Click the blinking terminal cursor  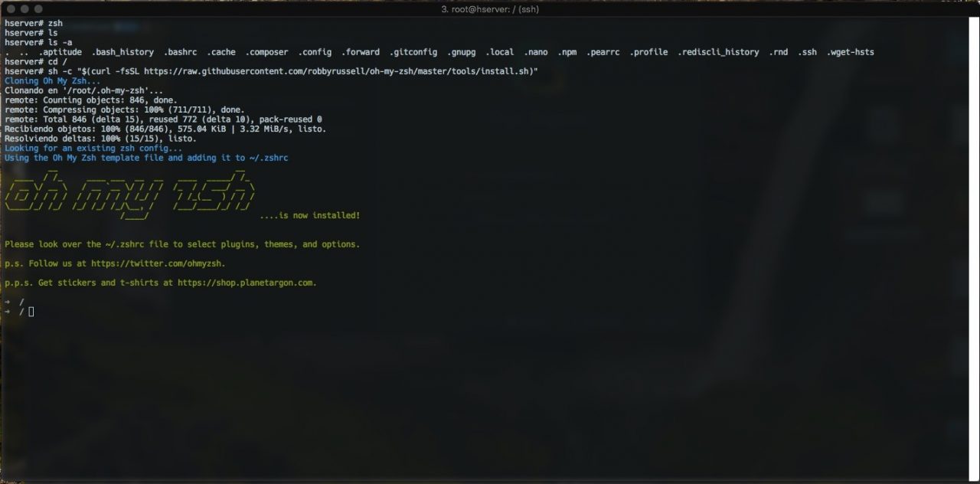pyautogui.click(x=30, y=311)
